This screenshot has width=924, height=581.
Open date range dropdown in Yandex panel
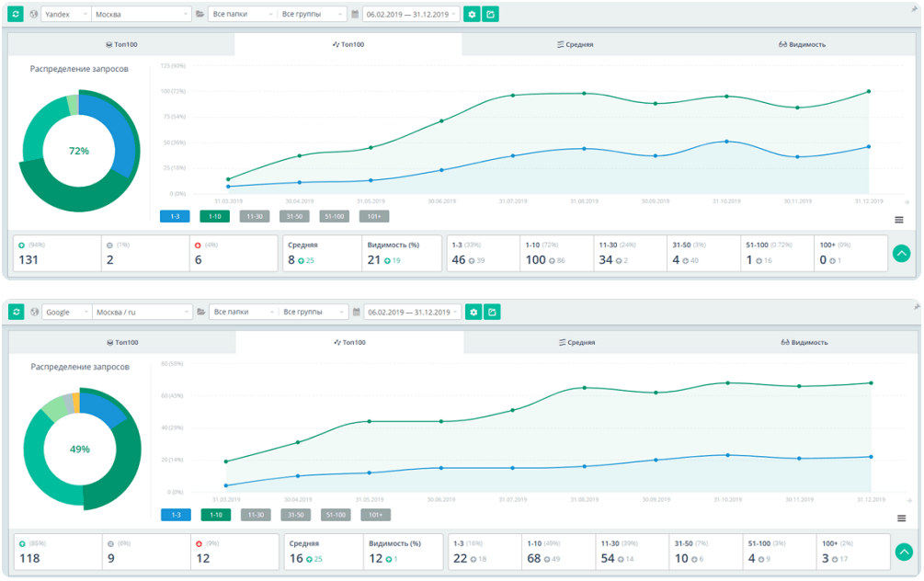point(411,14)
